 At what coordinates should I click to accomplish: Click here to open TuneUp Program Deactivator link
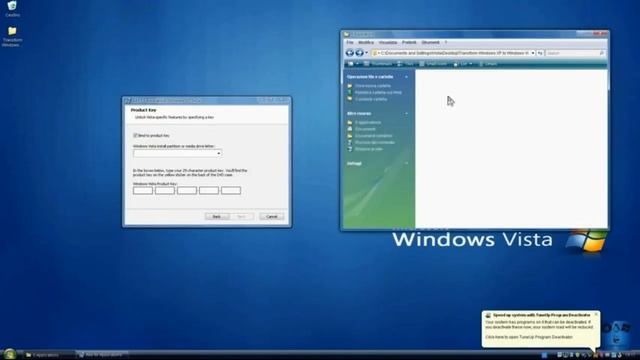(x=529, y=337)
